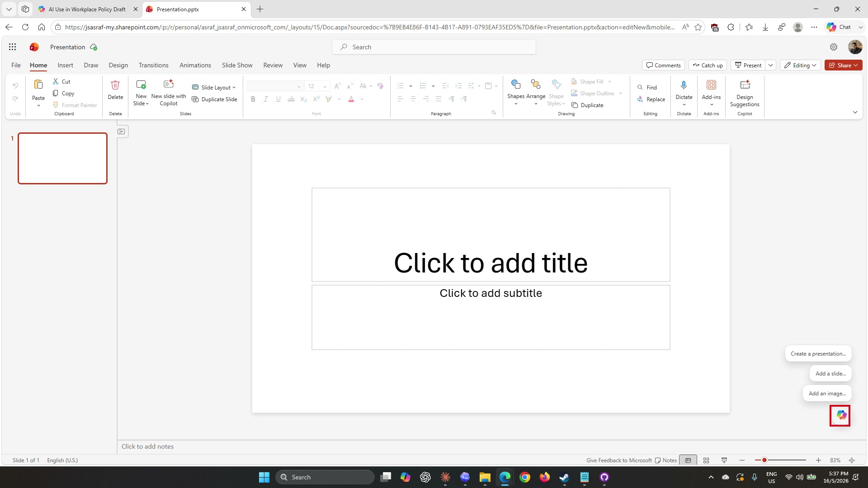868x488 pixels.
Task: Select slide 1 thumbnail
Action: [x=62, y=158]
